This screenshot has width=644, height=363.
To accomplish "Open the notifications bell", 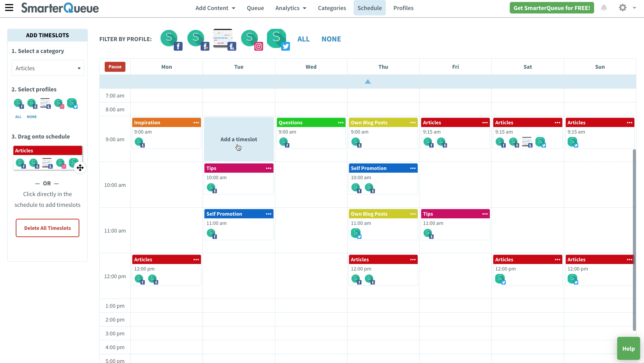I will (x=604, y=8).
